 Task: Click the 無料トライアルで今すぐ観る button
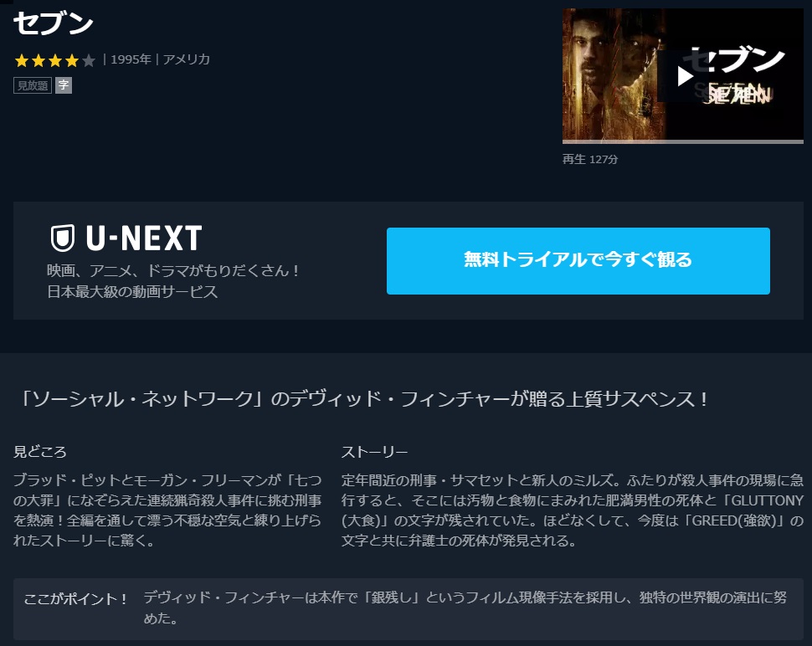point(578,261)
